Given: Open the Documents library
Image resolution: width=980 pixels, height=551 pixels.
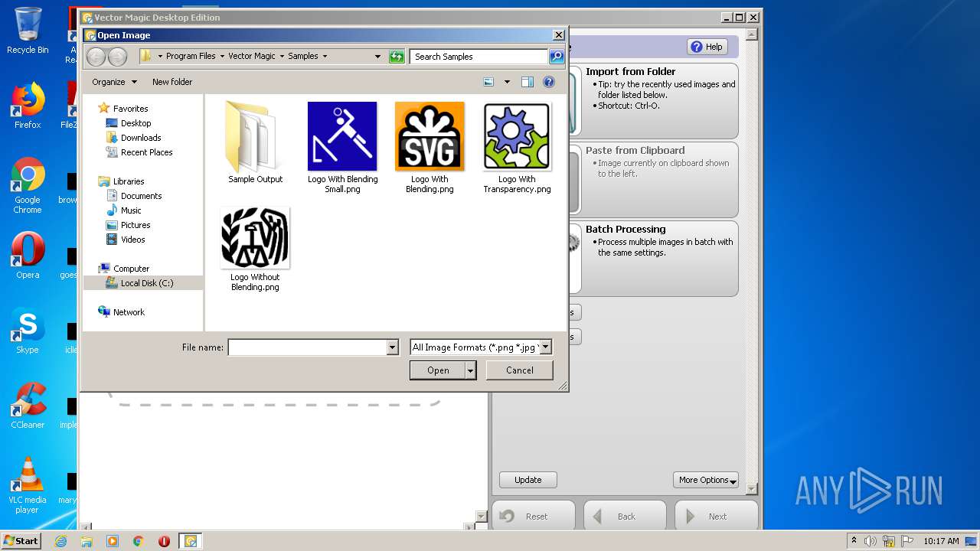Looking at the screenshot, I should point(141,196).
